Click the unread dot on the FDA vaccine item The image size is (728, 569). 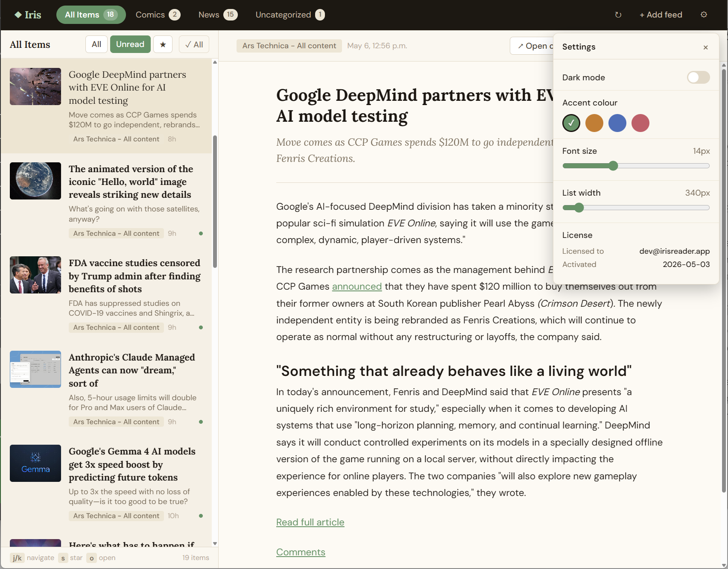(x=201, y=327)
